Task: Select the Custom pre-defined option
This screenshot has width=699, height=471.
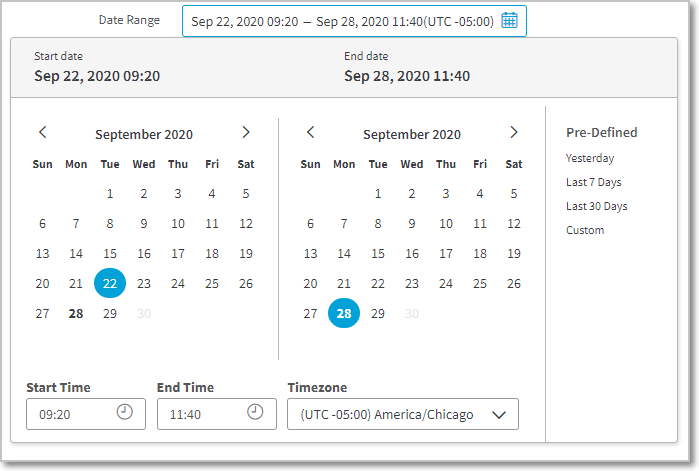Action: [x=585, y=230]
